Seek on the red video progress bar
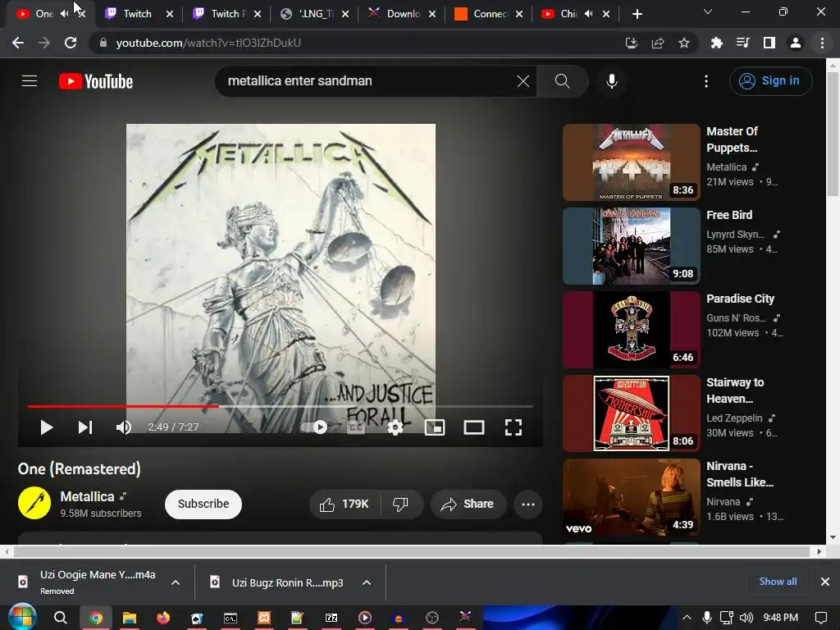 click(x=281, y=407)
